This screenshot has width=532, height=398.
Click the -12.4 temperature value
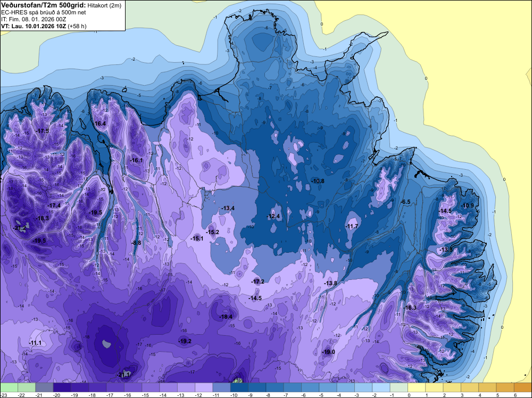[273, 216]
